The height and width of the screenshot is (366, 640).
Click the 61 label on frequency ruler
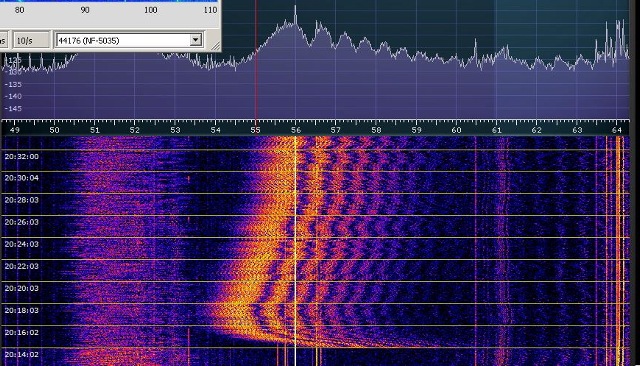[496, 130]
